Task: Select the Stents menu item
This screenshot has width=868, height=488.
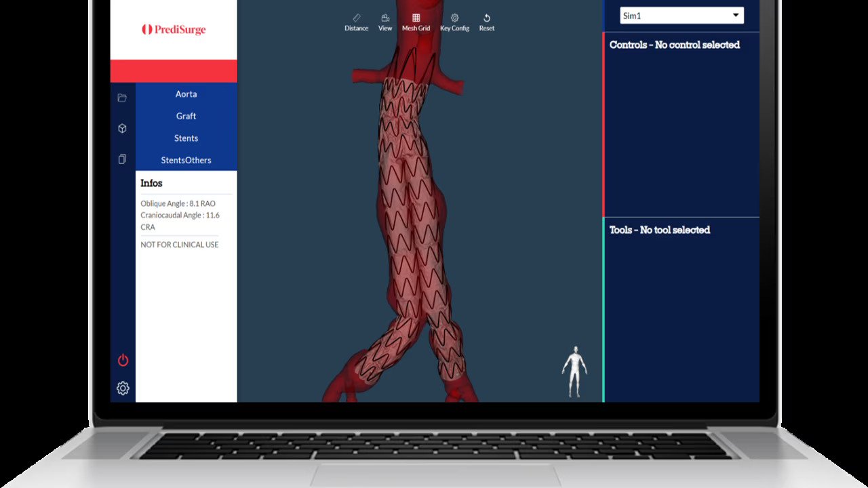Action: click(x=186, y=138)
